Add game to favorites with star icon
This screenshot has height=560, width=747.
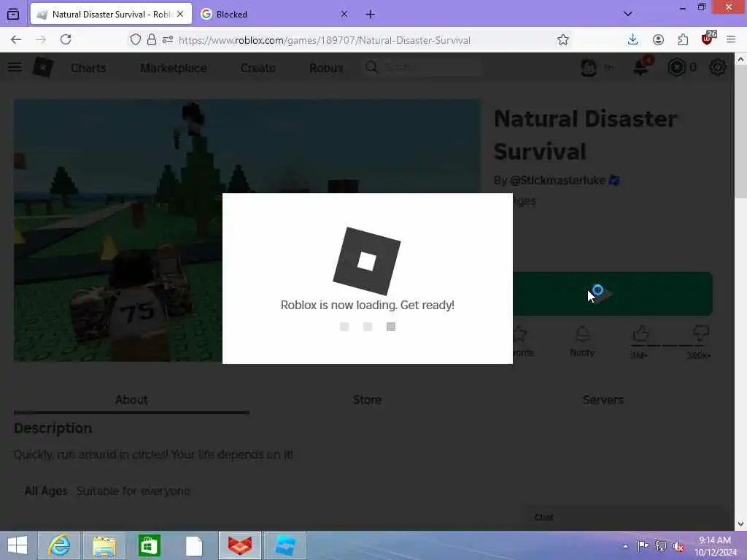pyautogui.click(x=519, y=334)
